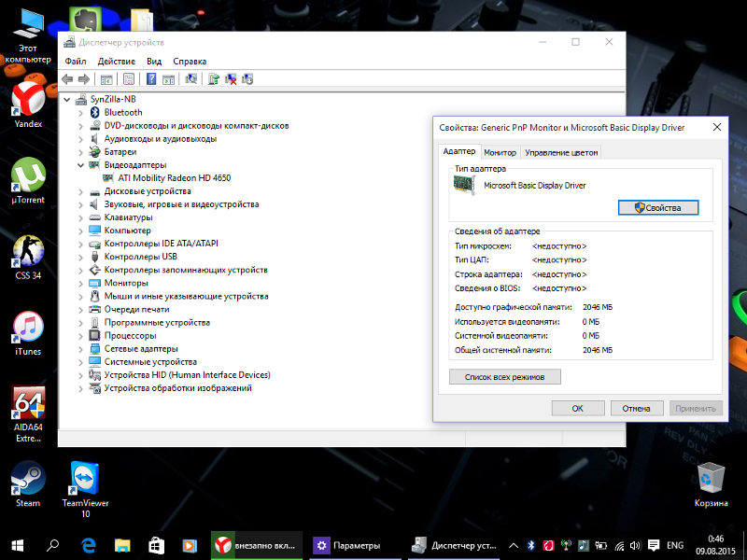Close the adapter properties dialog
747x560 pixels.
pyautogui.click(x=717, y=127)
